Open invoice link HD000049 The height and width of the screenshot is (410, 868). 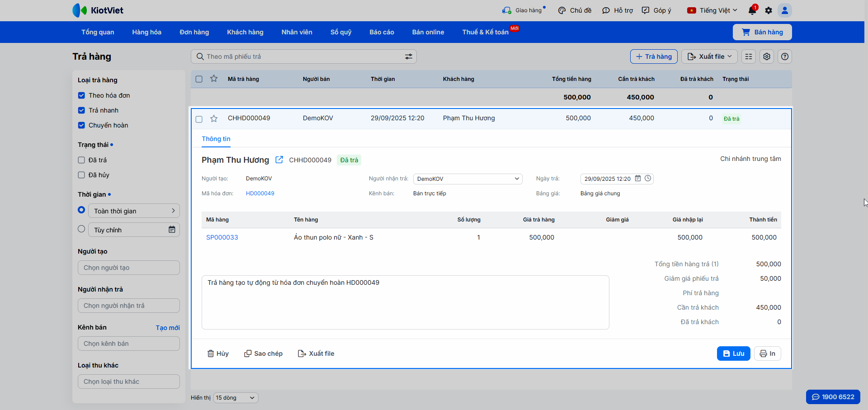[260, 193]
